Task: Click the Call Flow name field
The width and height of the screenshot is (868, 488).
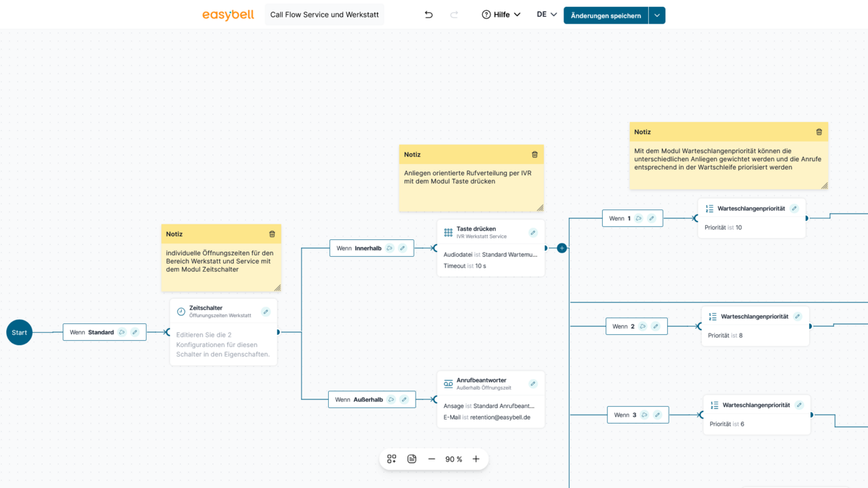Action: click(x=324, y=15)
